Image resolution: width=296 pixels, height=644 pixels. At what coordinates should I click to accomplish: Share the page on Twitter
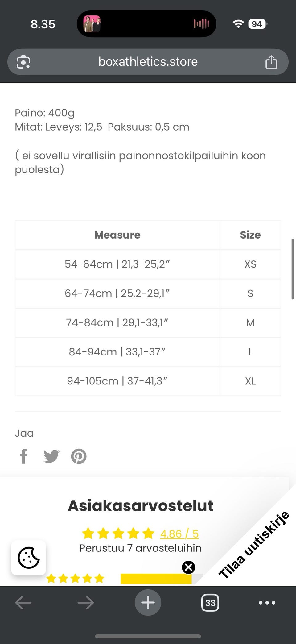51,456
